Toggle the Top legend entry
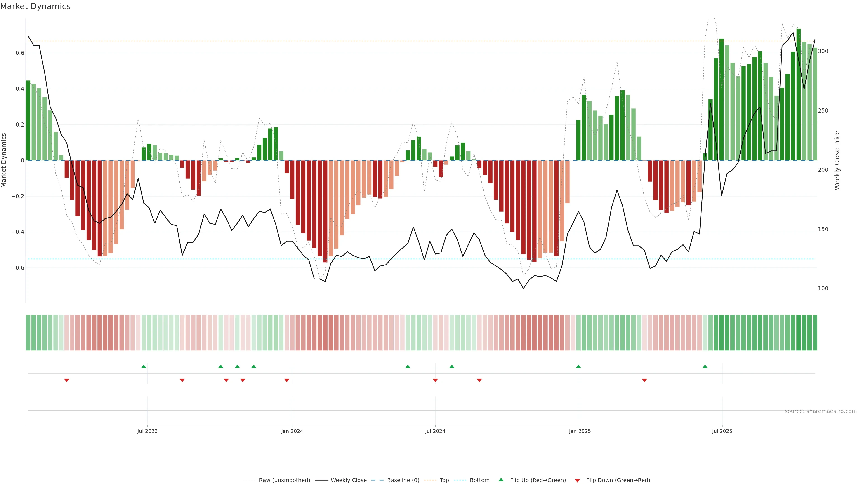This screenshot has height=488, width=868. click(444, 480)
